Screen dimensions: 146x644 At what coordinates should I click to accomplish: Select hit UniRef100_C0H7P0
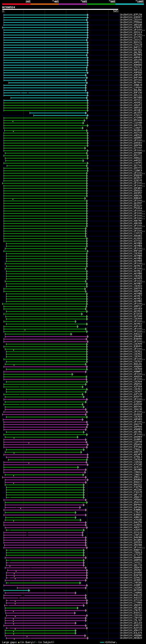131,163
